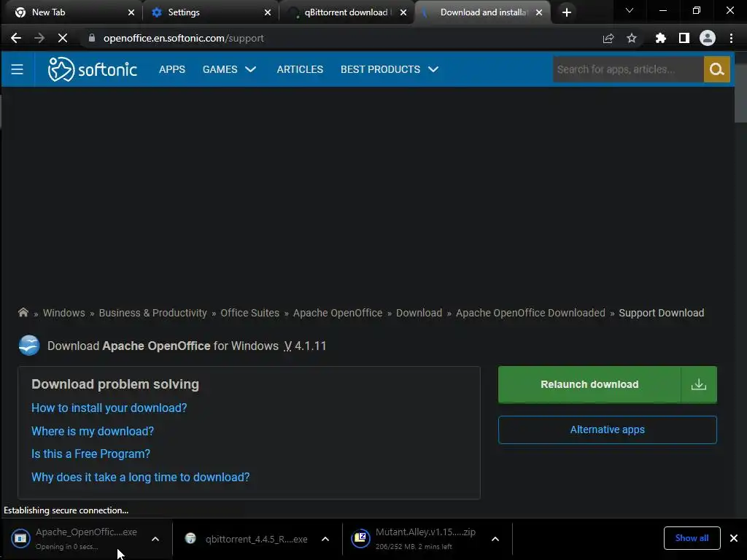Open a new browser tab
The image size is (747, 560).
566,12
